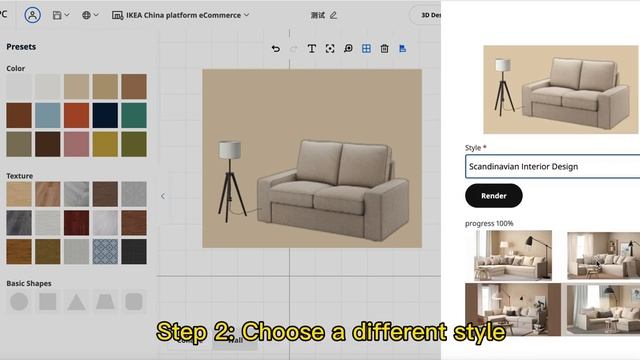Image resolution: width=640 pixels, height=360 pixels.
Task: Open the user profile icon
Action: pyautogui.click(x=33, y=15)
